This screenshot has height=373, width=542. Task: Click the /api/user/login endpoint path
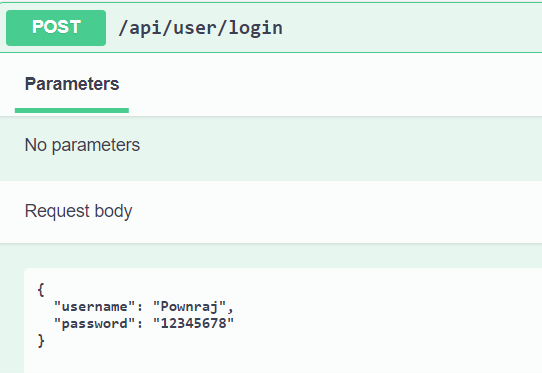click(x=200, y=28)
